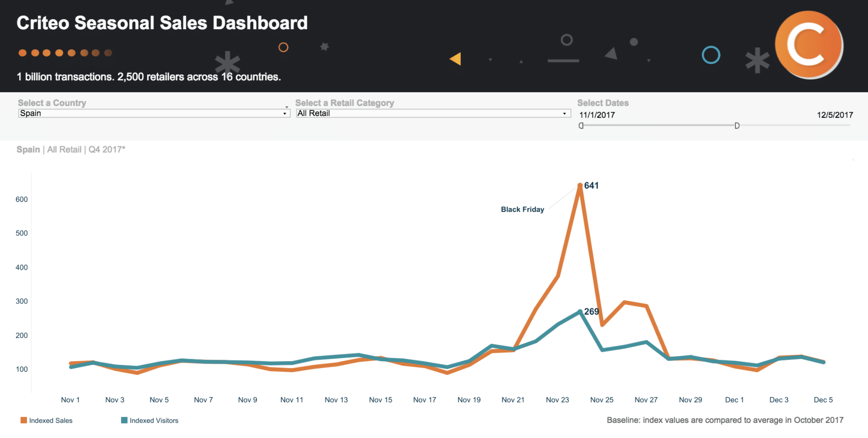Click the Nov 11 axis label
Screen dimensions: 868x438
click(292, 400)
